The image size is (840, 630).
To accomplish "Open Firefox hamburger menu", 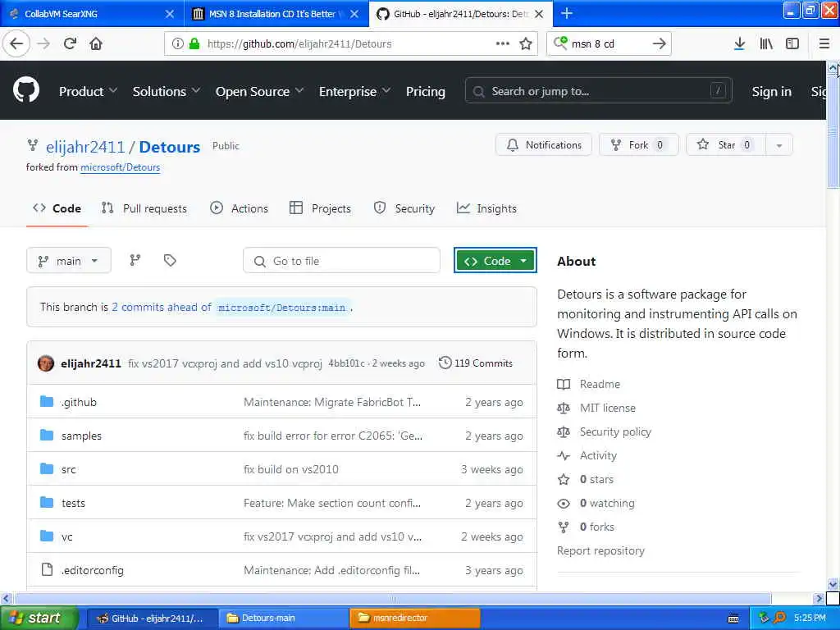I will [x=824, y=43].
